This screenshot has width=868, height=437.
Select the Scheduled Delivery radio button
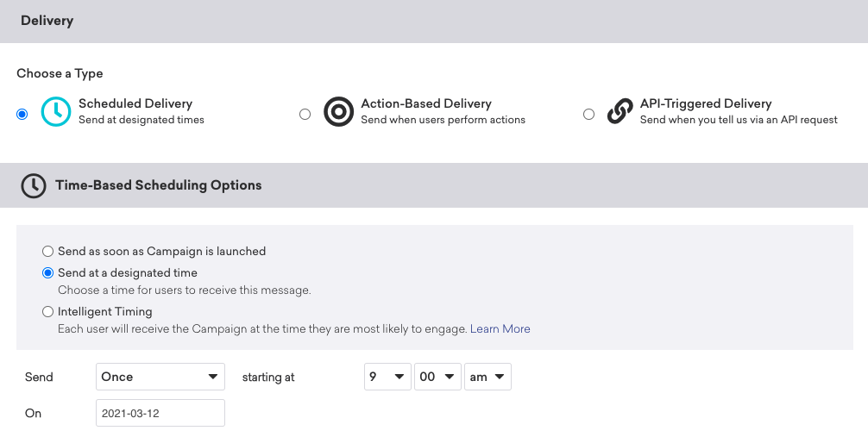pos(22,114)
